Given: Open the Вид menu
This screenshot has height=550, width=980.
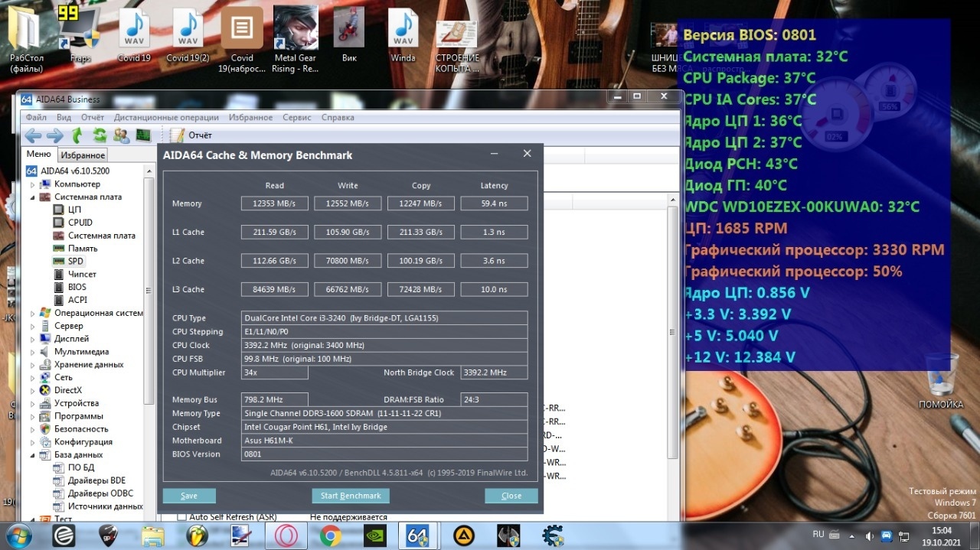Looking at the screenshot, I should tap(64, 118).
